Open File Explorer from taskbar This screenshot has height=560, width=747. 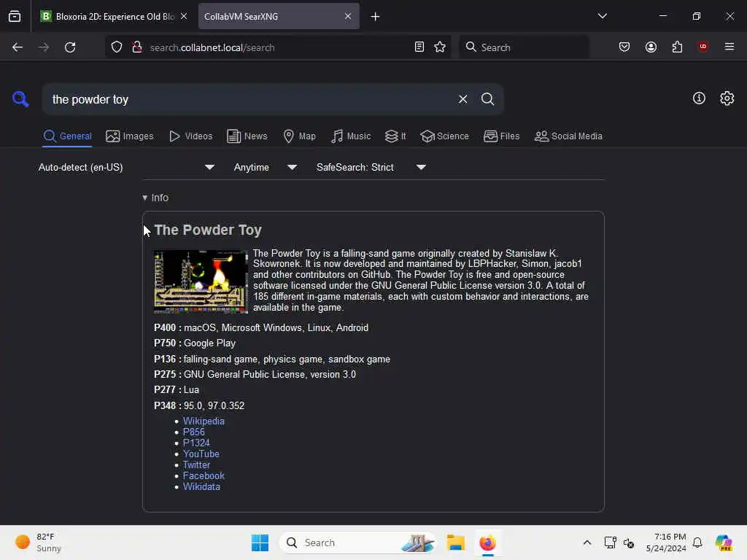455,542
